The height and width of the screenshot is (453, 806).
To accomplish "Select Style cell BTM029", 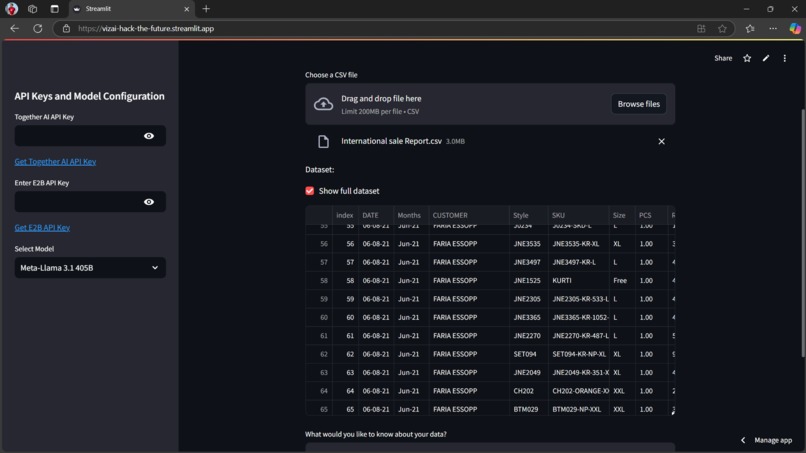I will [x=528, y=409].
